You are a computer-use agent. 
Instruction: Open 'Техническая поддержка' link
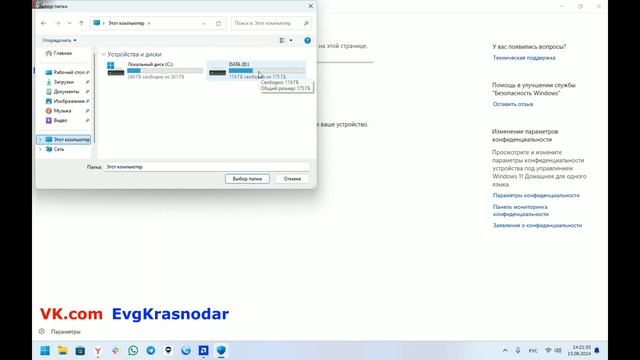(x=524, y=58)
